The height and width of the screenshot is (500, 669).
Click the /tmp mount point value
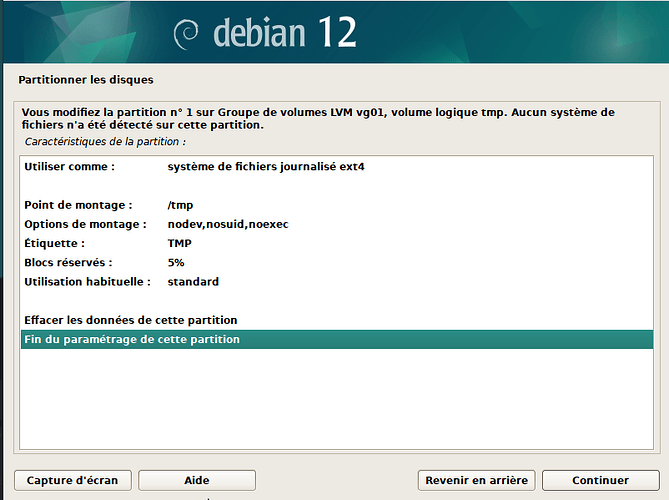point(180,205)
